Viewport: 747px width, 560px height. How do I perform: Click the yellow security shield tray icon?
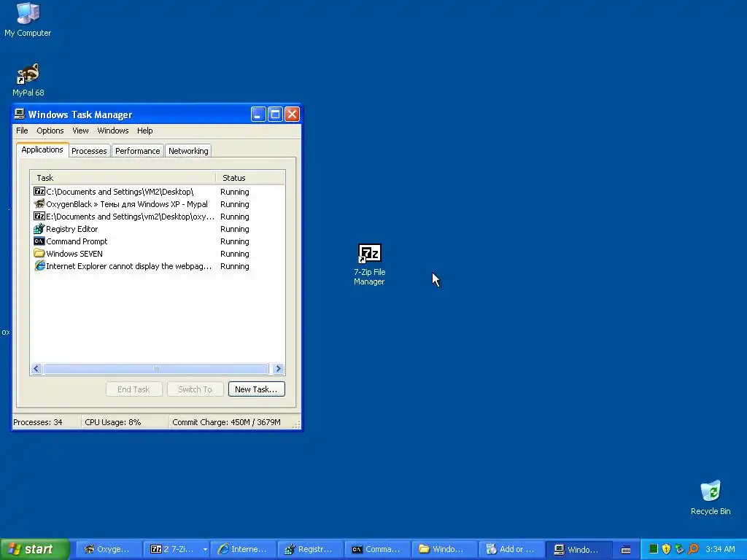point(667,549)
